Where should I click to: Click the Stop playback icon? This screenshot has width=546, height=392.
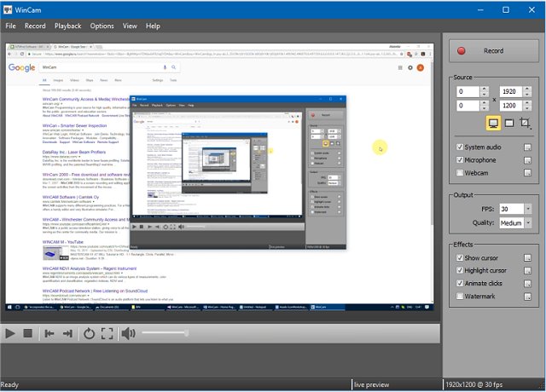pos(28,333)
